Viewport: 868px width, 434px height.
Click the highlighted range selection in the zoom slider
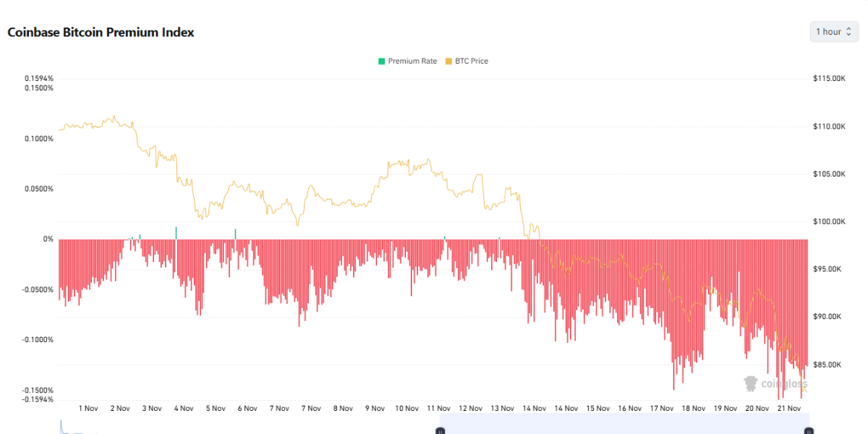click(x=624, y=424)
